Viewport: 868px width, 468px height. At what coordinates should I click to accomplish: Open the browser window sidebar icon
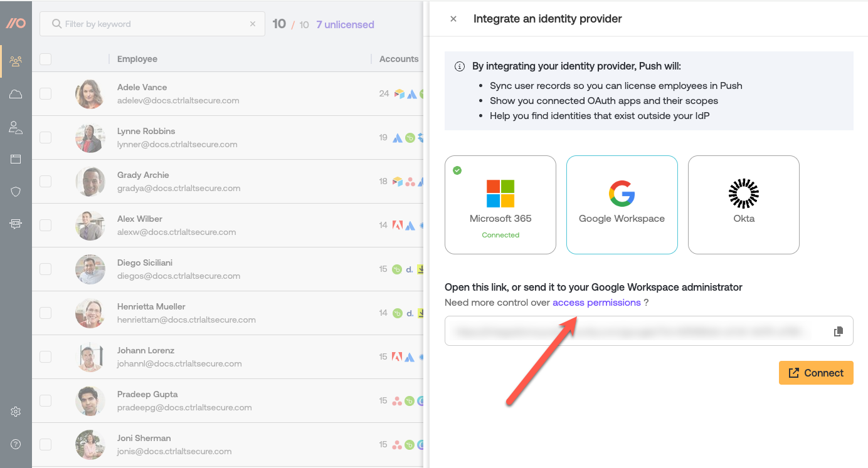click(16, 159)
